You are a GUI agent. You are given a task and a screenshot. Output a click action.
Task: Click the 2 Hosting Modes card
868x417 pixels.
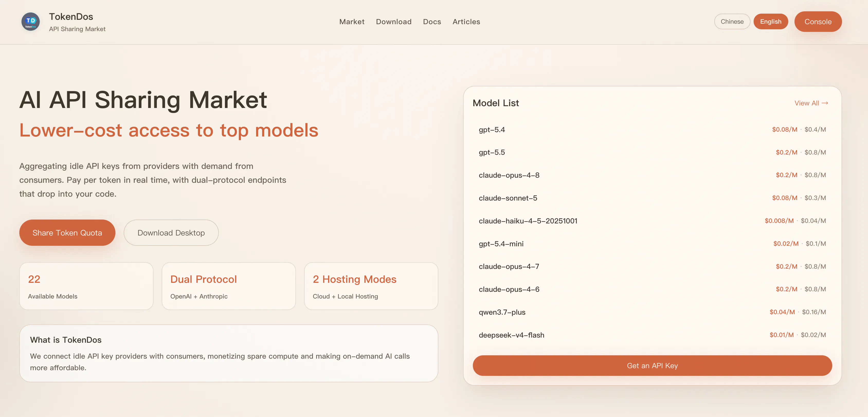(371, 286)
